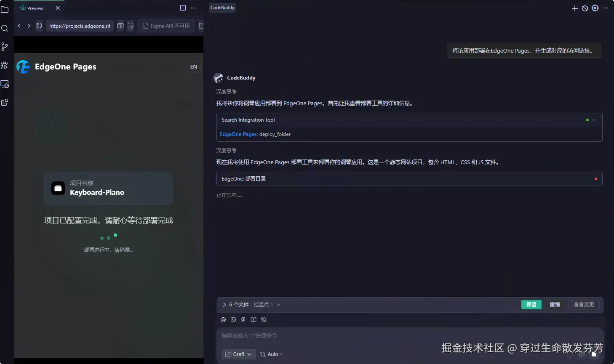
Task: Open preview in external browser icon
Action: click(x=201, y=26)
